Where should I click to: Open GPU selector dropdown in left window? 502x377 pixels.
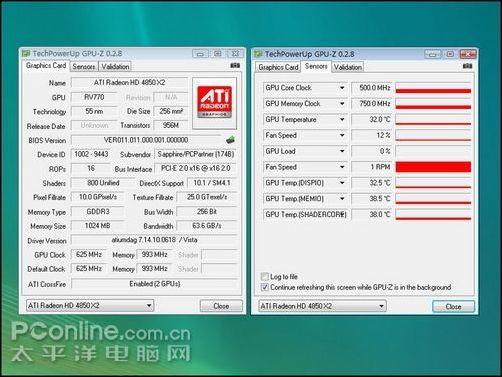tap(149, 305)
